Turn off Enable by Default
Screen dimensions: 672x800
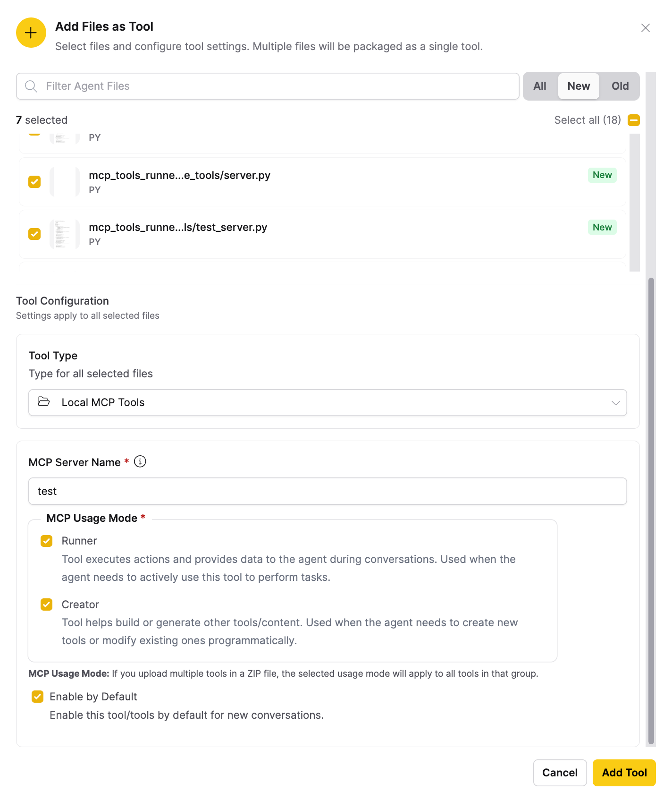point(38,697)
